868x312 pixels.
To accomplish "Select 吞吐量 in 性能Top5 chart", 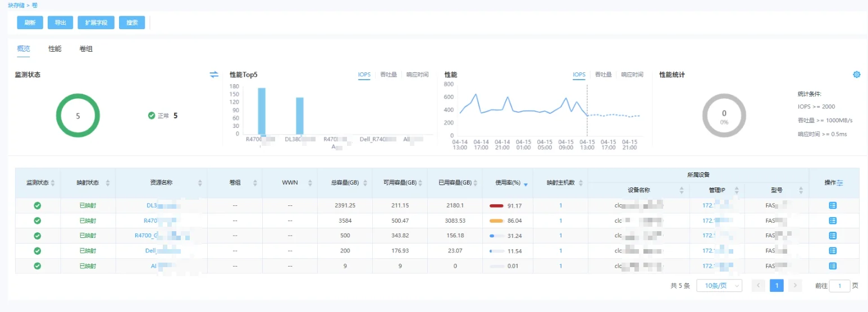I will point(388,75).
